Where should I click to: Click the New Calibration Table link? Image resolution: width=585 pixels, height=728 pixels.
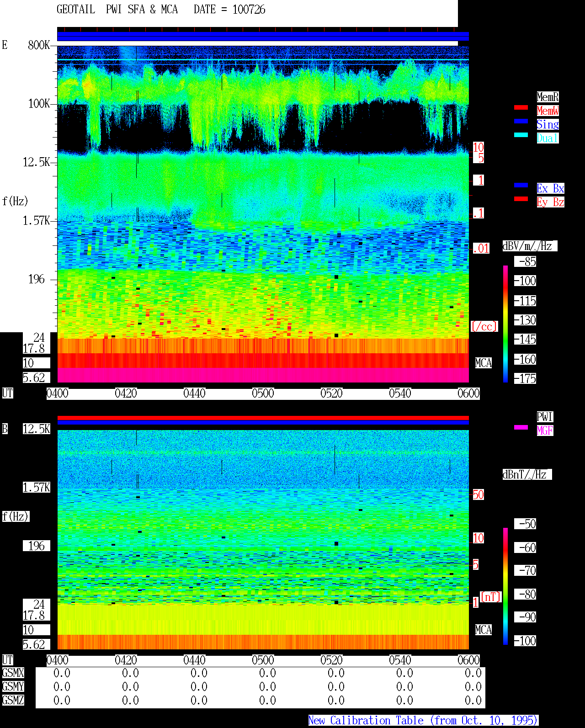click(x=423, y=721)
